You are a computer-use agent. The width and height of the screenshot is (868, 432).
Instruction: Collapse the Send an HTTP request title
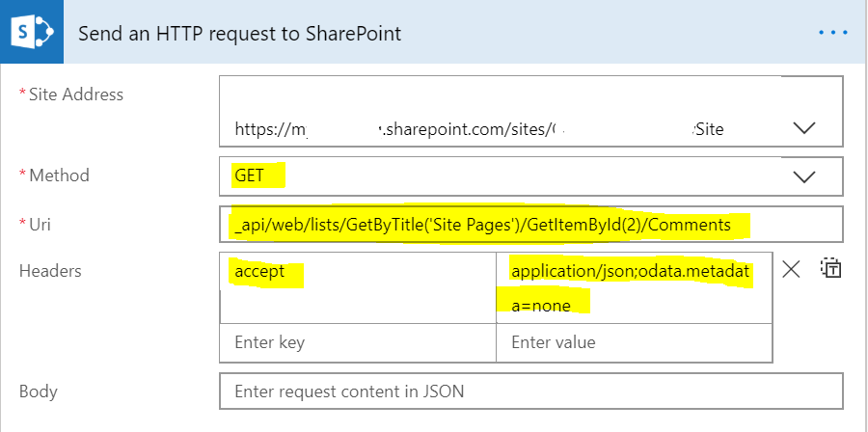point(239,33)
